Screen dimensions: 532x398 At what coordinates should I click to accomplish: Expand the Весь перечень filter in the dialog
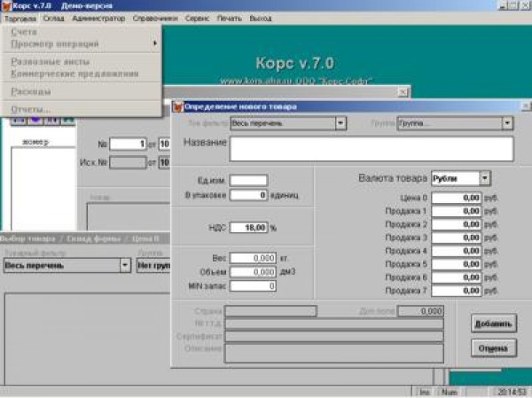[x=340, y=123]
